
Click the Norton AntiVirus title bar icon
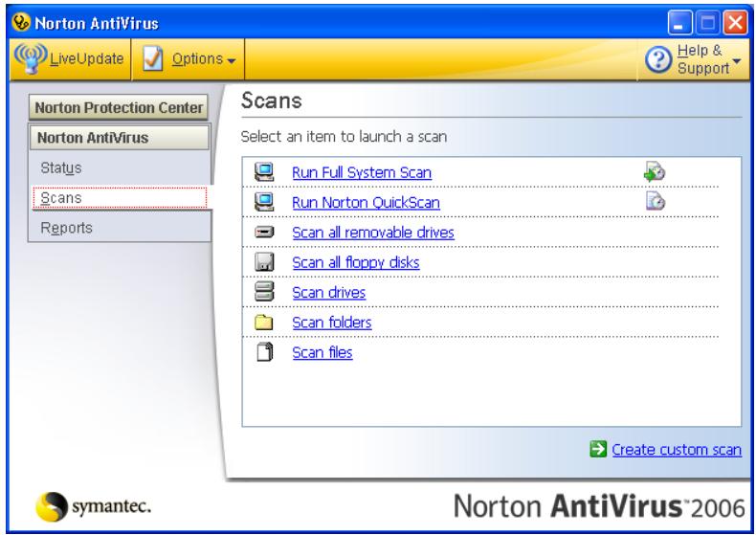point(21,23)
